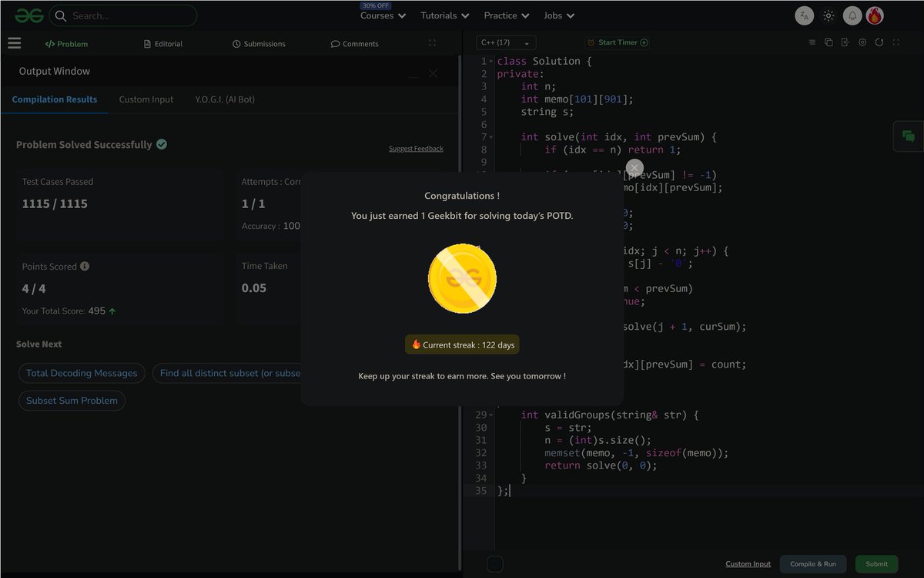Click the import code file icon
924x578 pixels.
845,42
